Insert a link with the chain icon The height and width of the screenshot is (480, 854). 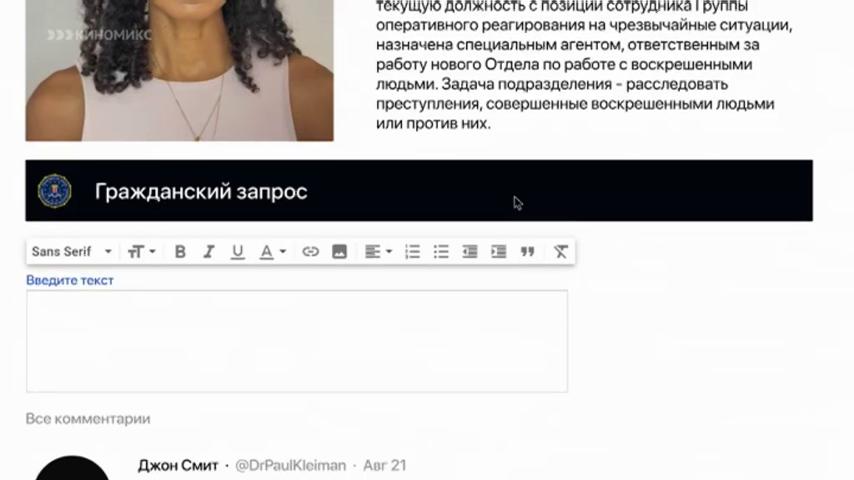coord(310,252)
